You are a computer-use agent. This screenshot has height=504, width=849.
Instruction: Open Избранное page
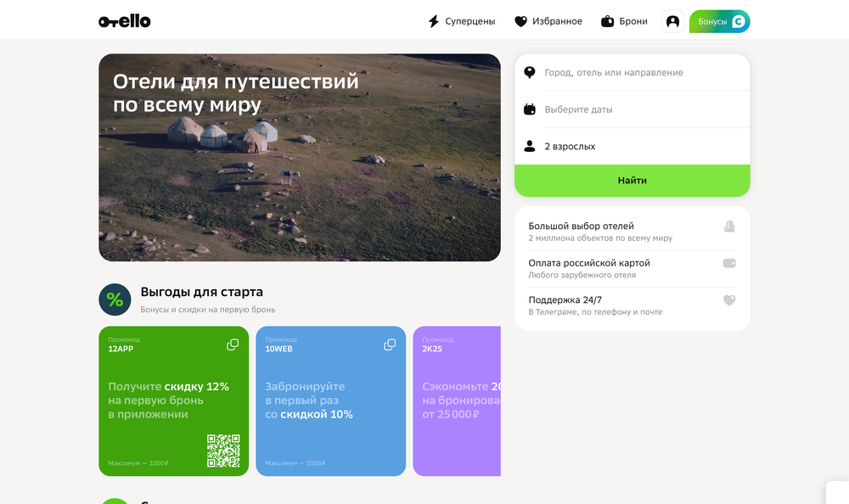[x=548, y=21]
